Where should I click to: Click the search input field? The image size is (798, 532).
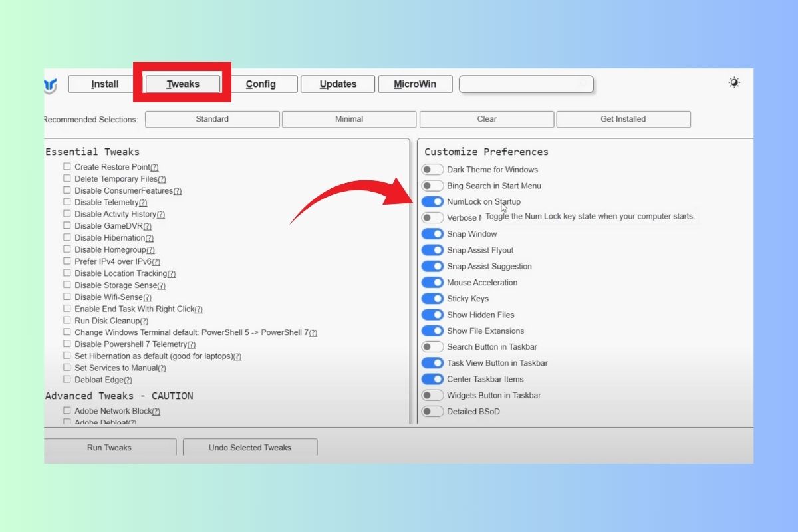point(525,84)
